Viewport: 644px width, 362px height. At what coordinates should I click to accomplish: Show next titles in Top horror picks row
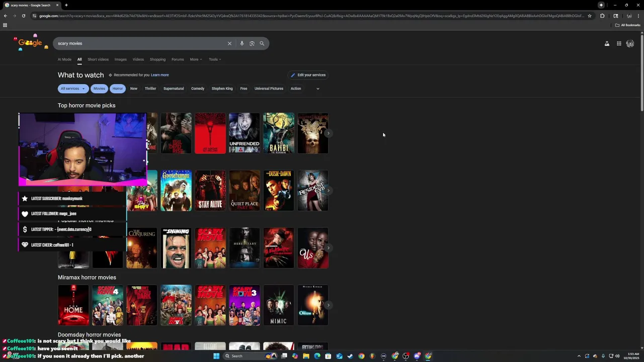(328, 133)
